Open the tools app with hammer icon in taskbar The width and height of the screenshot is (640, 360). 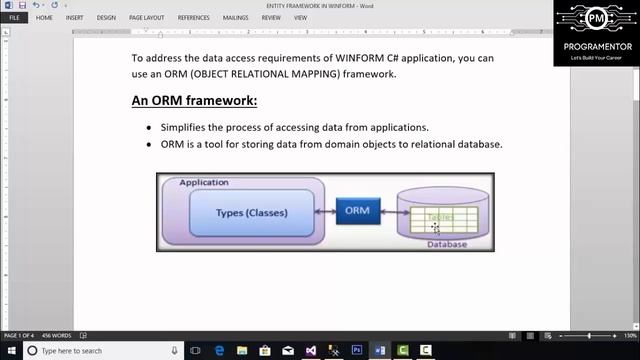pos(333,351)
